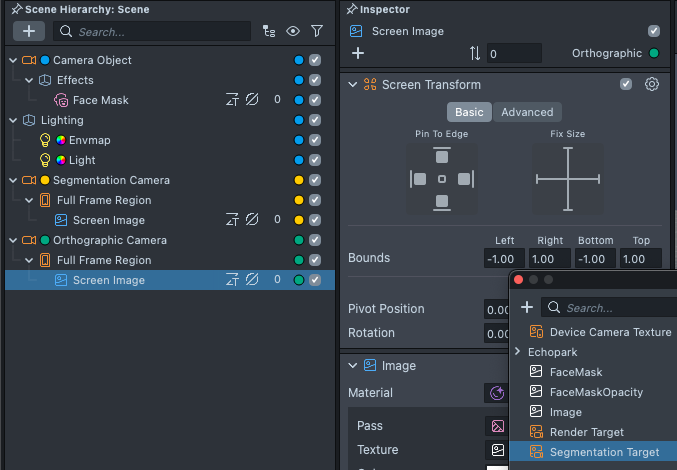Switch to the Advanced tab

(527, 112)
